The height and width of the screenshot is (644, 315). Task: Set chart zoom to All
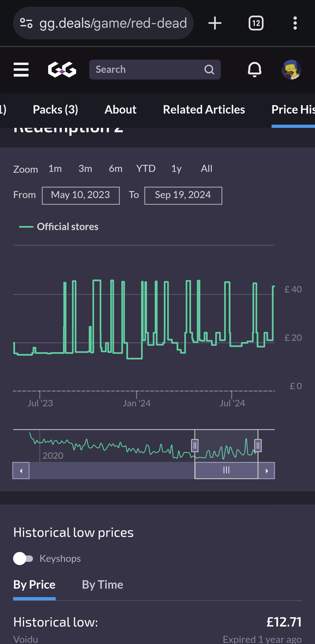(206, 169)
